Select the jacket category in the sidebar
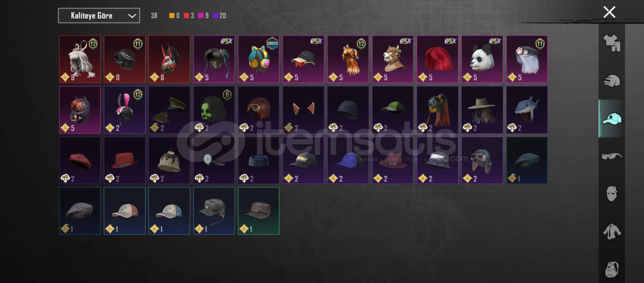The width and height of the screenshot is (644, 283). pos(611,231)
